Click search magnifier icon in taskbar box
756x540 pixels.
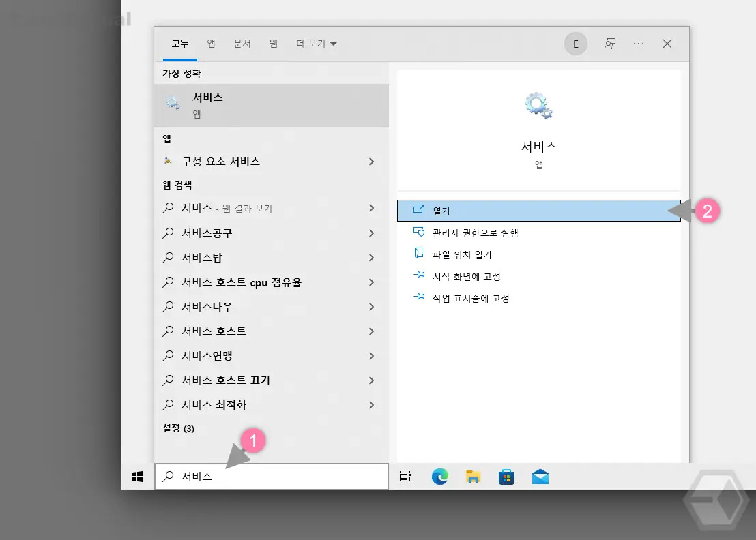coord(168,477)
